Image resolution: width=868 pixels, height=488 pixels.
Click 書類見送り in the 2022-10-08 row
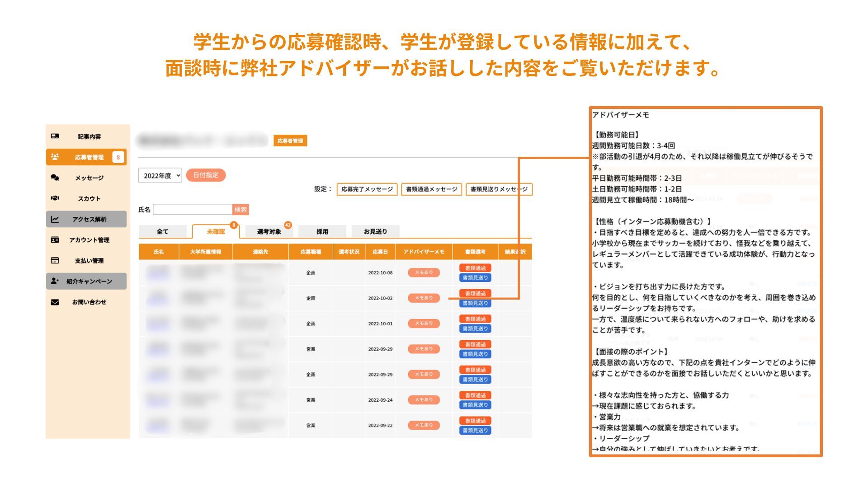click(x=475, y=277)
